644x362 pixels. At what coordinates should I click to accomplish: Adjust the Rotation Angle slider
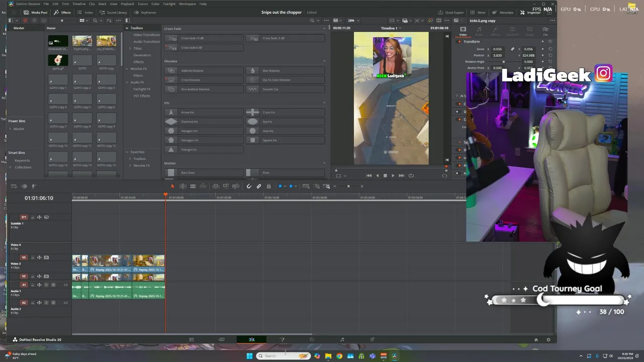[x=504, y=62]
